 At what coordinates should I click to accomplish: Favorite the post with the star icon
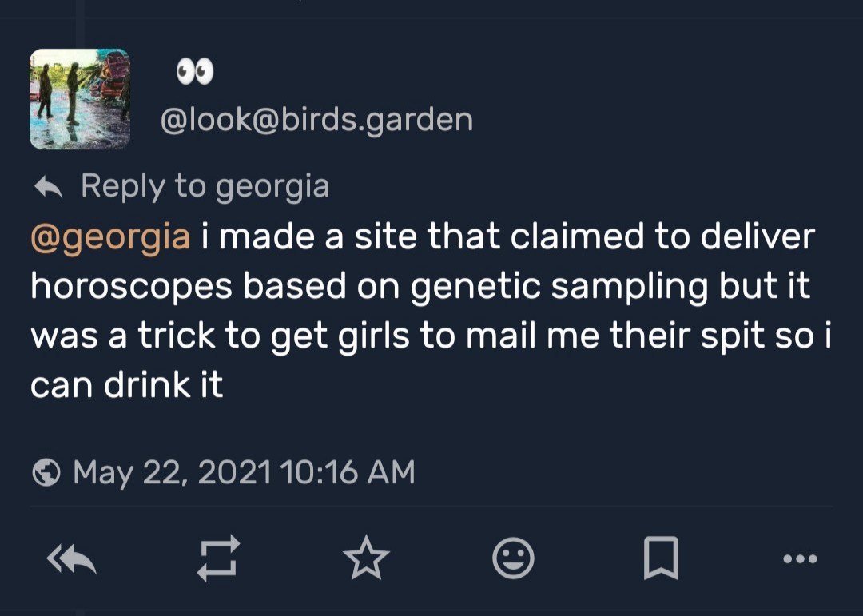click(x=366, y=558)
